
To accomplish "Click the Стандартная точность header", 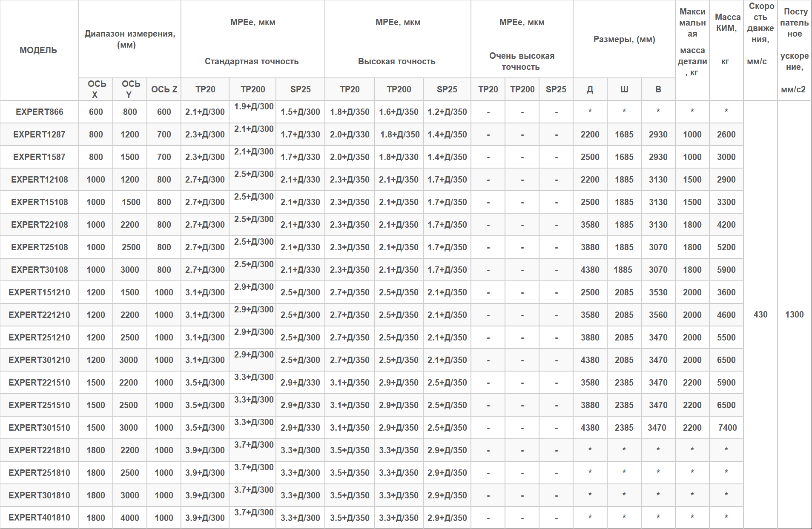I will click(252, 61).
